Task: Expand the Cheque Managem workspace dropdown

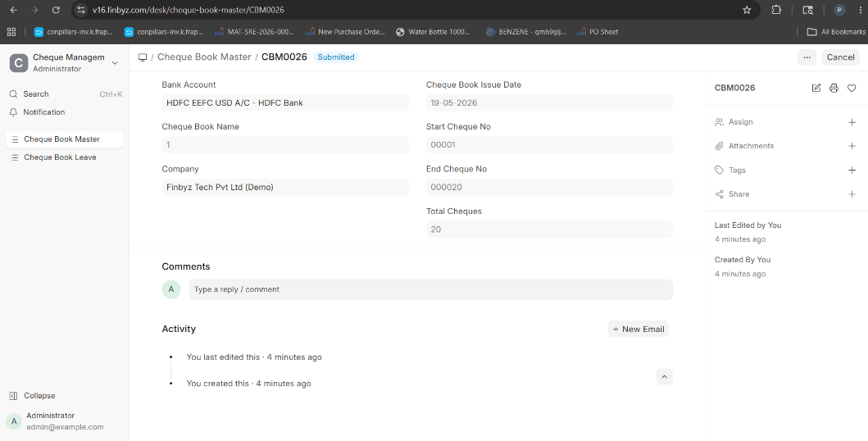Action: (x=115, y=63)
